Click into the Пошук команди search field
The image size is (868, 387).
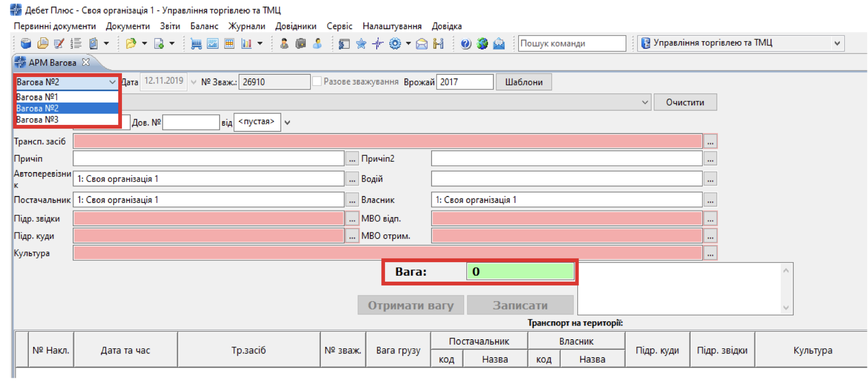click(x=572, y=43)
